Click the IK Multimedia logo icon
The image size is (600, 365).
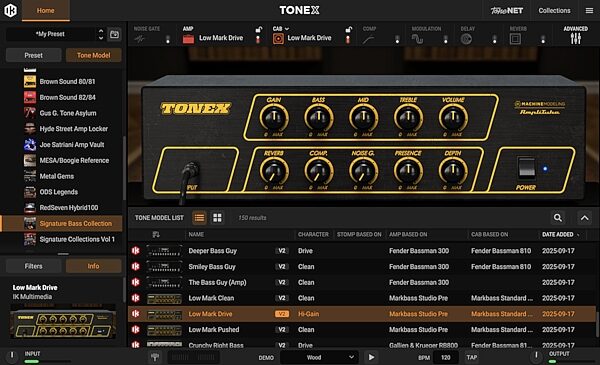click(x=10, y=10)
